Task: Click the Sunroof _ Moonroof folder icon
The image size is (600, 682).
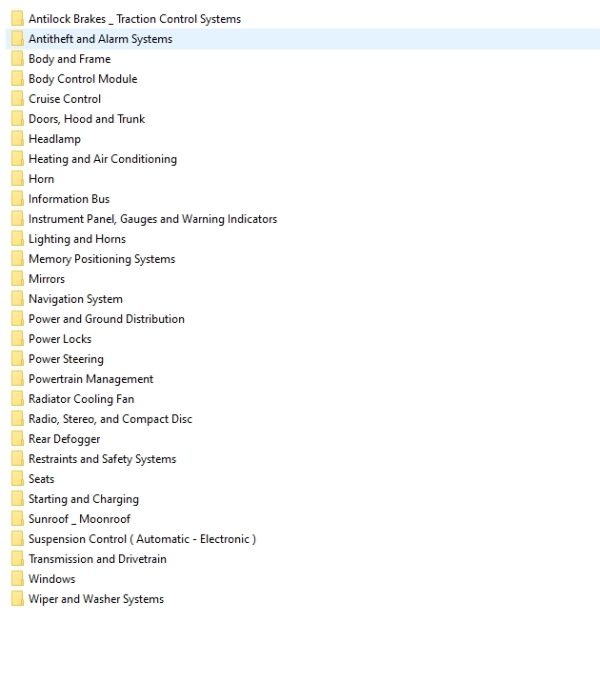Action: (17, 519)
